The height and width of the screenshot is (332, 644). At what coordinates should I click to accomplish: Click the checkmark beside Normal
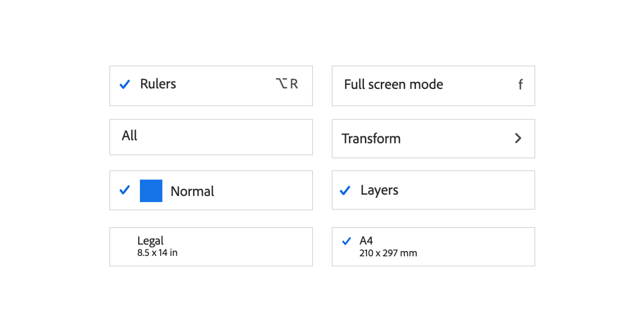[x=125, y=190]
